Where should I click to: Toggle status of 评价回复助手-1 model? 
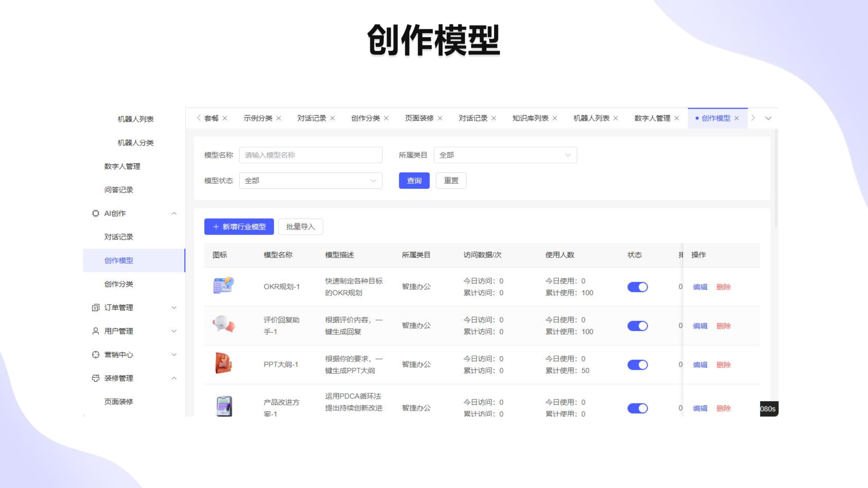click(637, 326)
